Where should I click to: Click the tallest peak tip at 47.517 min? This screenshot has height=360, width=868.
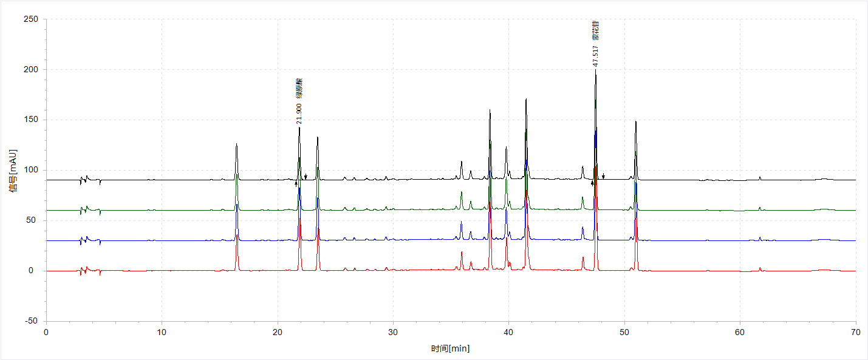[595, 70]
